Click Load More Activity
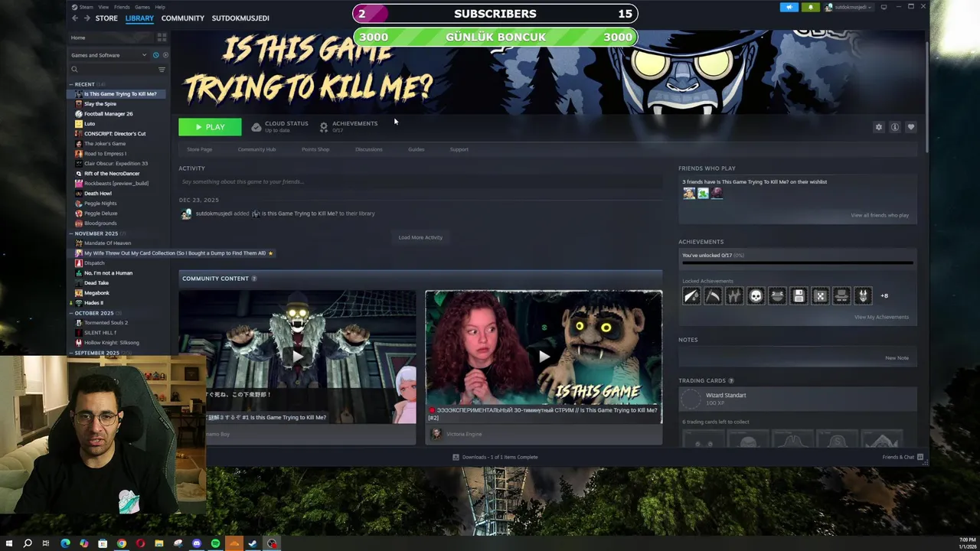The width and height of the screenshot is (980, 551). click(x=420, y=237)
